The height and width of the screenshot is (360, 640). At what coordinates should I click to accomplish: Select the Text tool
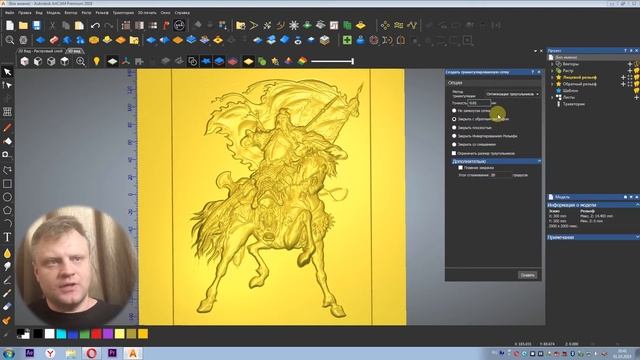click(7, 237)
